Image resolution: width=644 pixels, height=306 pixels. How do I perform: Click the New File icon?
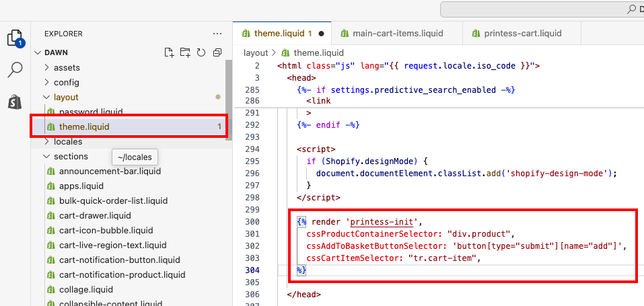[169, 52]
